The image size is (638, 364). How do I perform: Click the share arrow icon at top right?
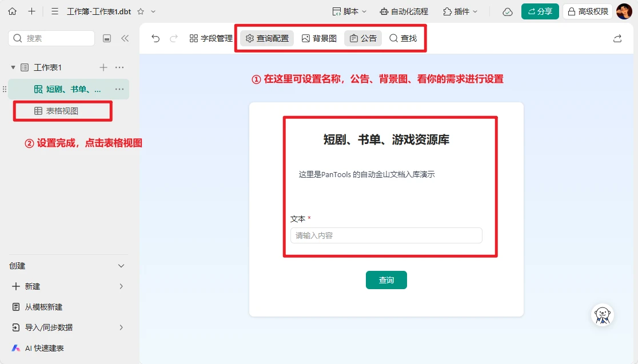coord(617,38)
